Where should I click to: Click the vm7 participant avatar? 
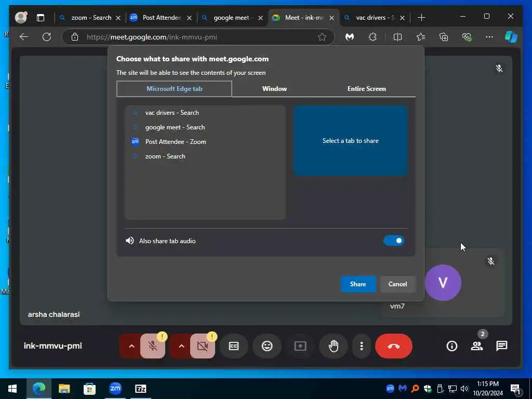[443, 283]
